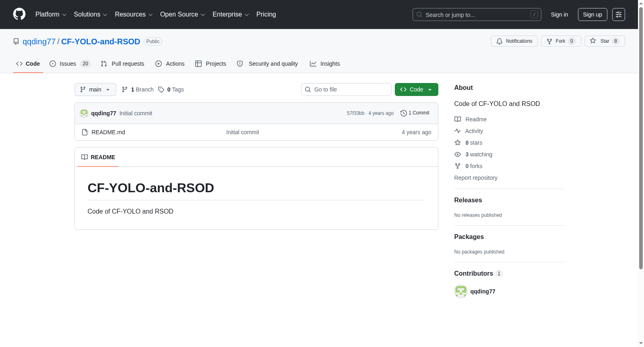Screen dimensions: 644x347
Task: Open the Issues tab
Action: [70, 64]
